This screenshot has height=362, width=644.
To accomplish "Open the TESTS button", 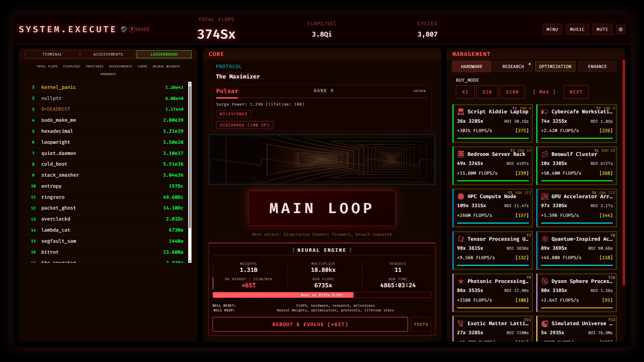I will [x=421, y=324].
